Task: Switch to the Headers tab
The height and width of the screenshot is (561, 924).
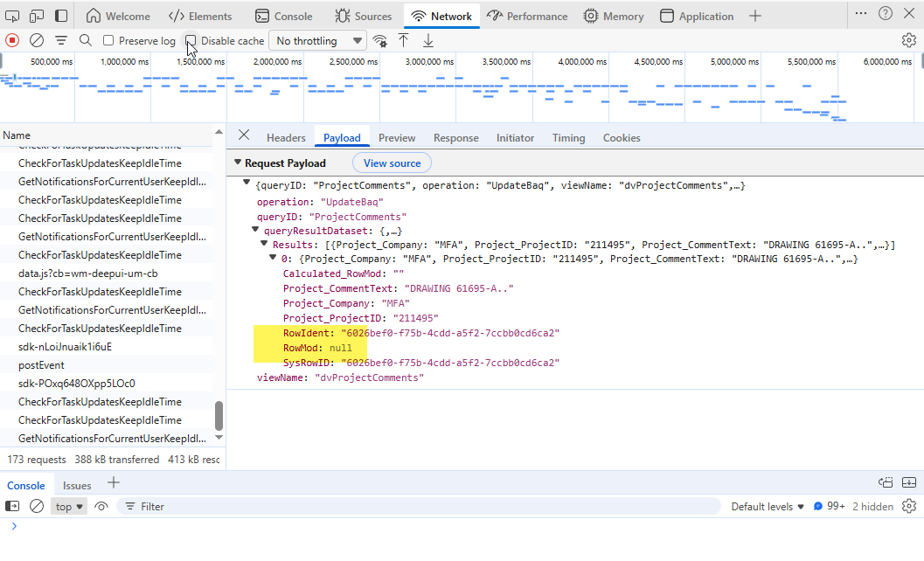Action: click(x=286, y=138)
